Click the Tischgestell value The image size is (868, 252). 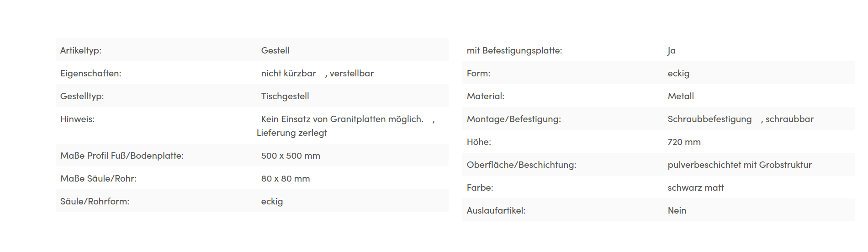point(285,96)
